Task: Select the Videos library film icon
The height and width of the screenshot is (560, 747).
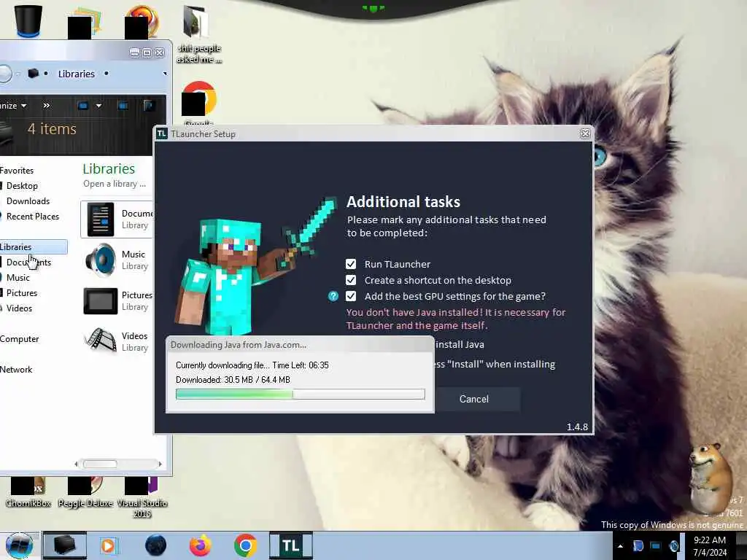Action: click(101, 341)
